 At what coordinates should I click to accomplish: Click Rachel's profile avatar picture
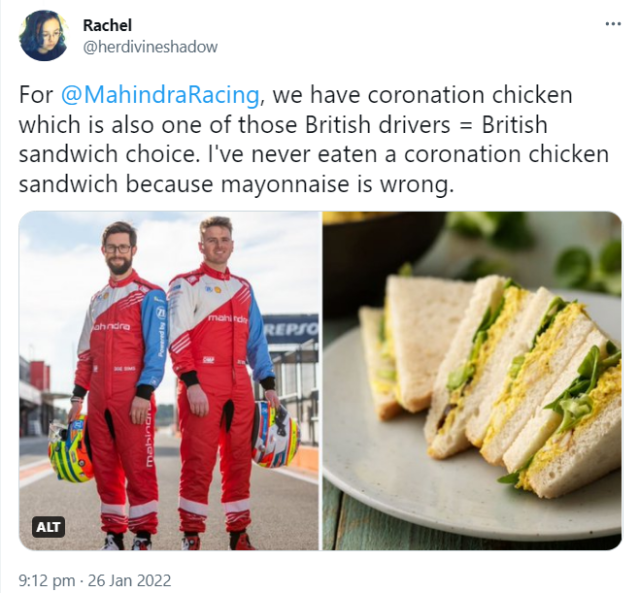43,36
